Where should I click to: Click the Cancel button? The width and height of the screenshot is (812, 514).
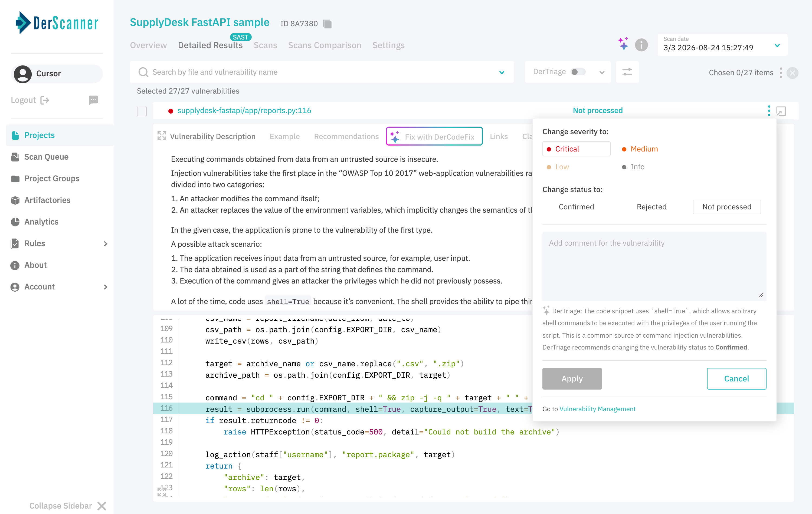pos(736,379)
